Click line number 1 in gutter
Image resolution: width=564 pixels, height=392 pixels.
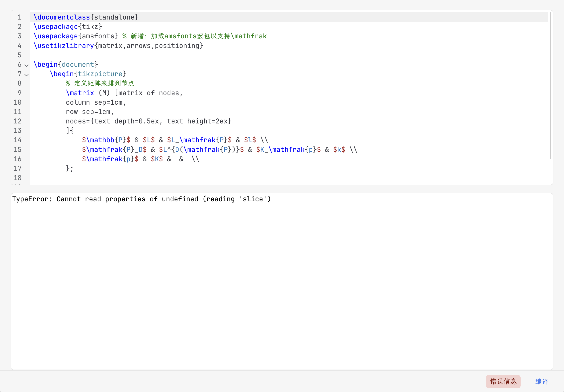tap(19, 17)
